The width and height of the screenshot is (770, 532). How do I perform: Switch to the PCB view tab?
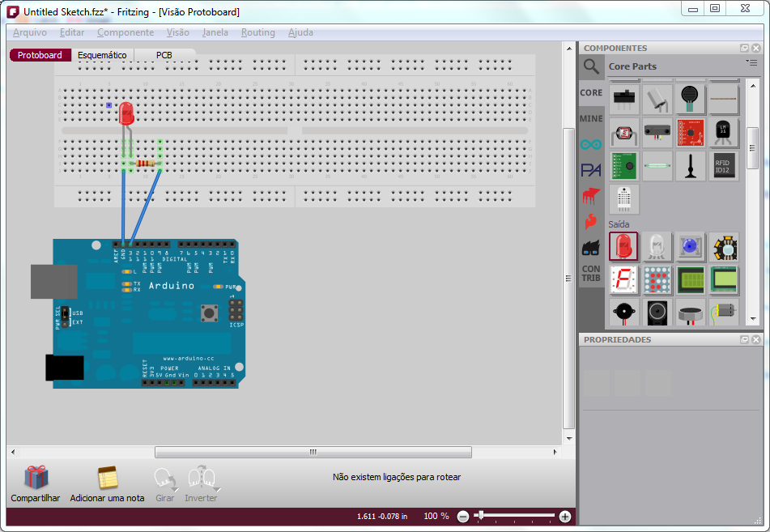(164, 55)
